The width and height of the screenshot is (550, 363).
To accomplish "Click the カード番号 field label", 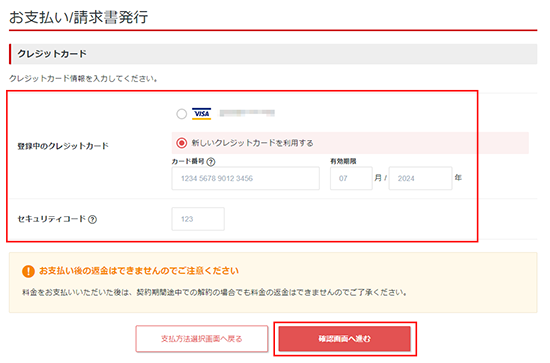I will tap(188, 161).
